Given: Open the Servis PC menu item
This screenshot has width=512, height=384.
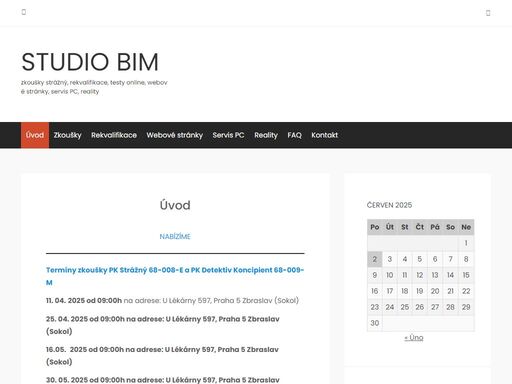Looking at the screenshot, I should point(228,135).
